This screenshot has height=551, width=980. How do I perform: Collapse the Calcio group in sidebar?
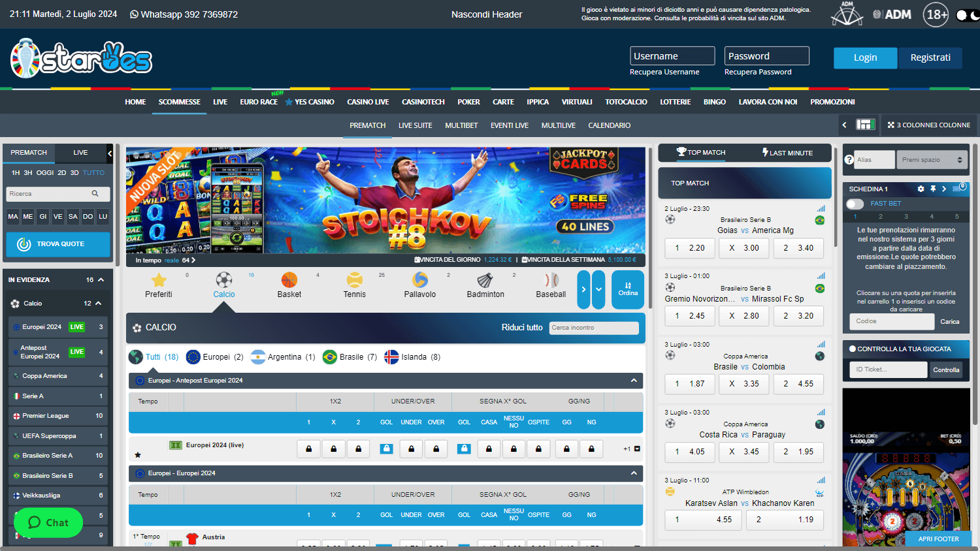[x=99, y=303]
